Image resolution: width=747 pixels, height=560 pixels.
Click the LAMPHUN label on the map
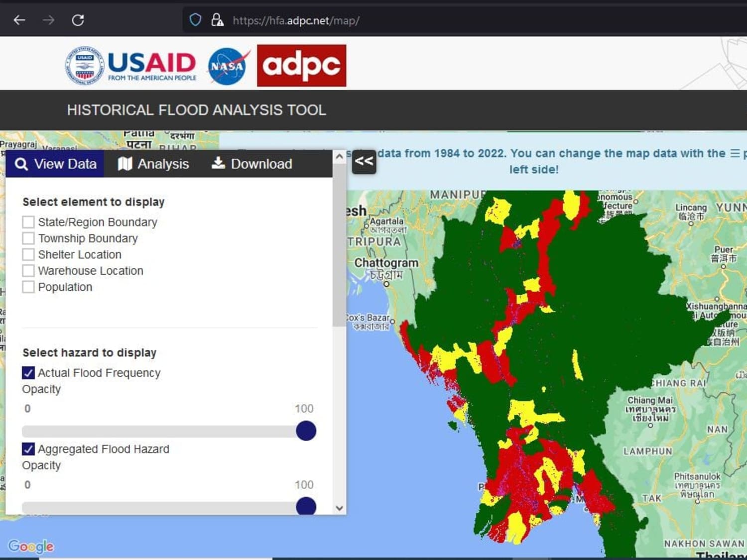click(x=647, y=451)
